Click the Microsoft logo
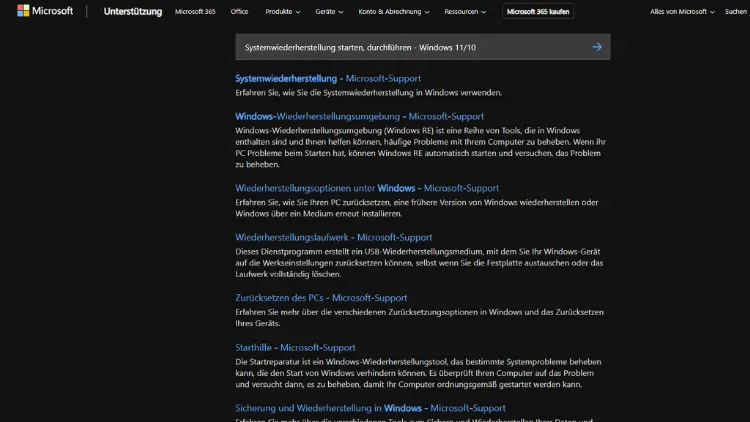This screenshot has width=750, height=422. coord(45,11)
